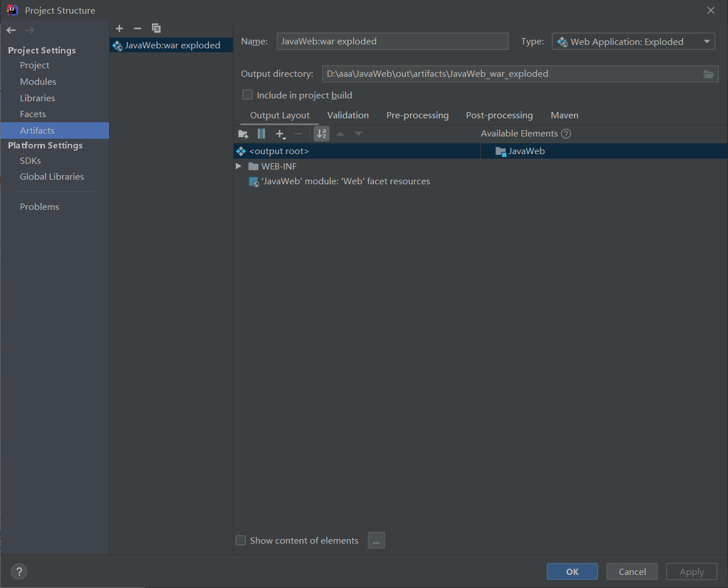728x588 pixels.
Task: Select 'JavaWeb' module Web facet resources row
Action: [x=340, y=181]
